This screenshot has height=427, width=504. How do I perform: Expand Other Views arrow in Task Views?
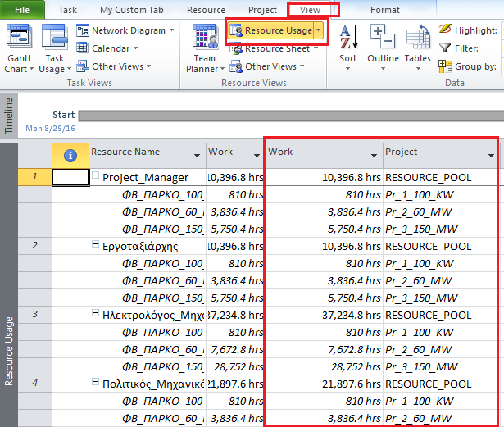pyautogui.click(x=149, y=66)
